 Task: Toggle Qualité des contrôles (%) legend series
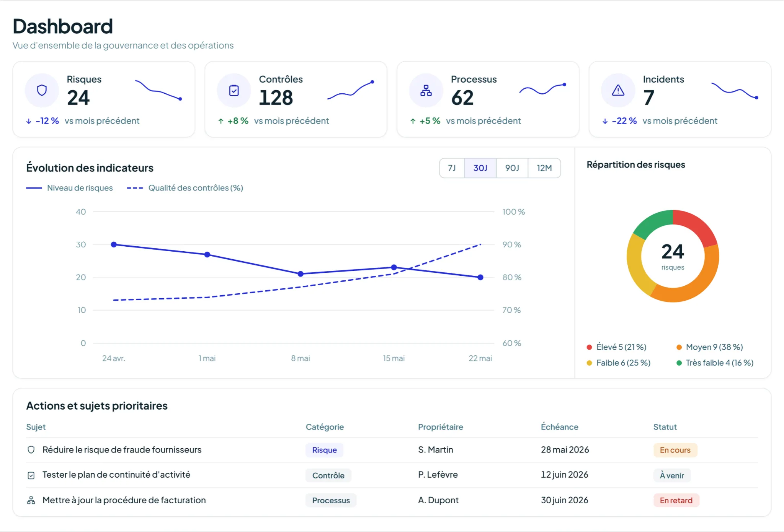pyautogui.click(x=185, y=188)
